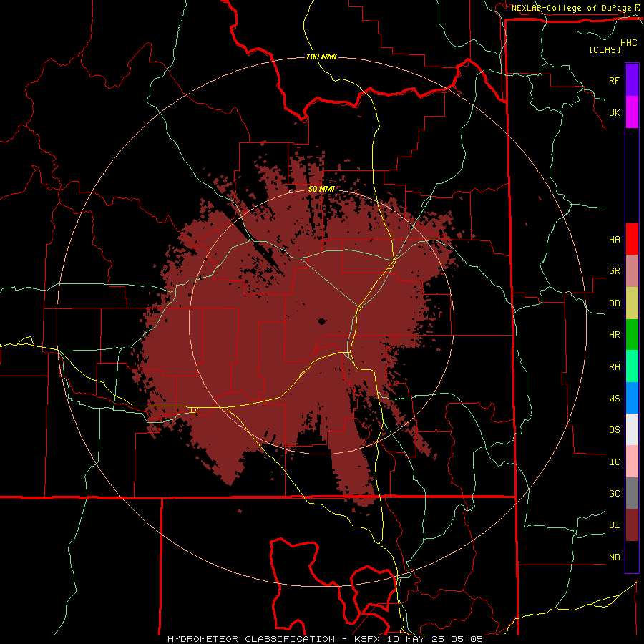Click the IC legend label
The height and width of the screenshot is (644, 644).
(x=614, y=462)
